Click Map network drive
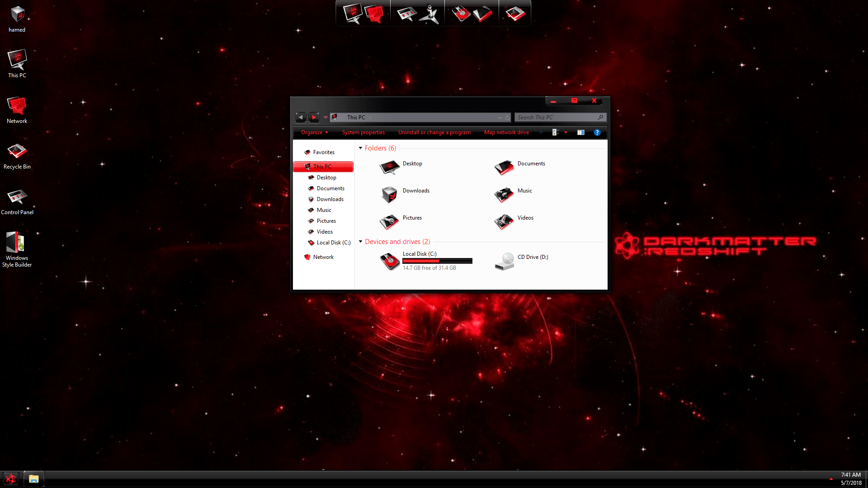Viewport: 868px width, 488px height. click(x=506, y=132)
